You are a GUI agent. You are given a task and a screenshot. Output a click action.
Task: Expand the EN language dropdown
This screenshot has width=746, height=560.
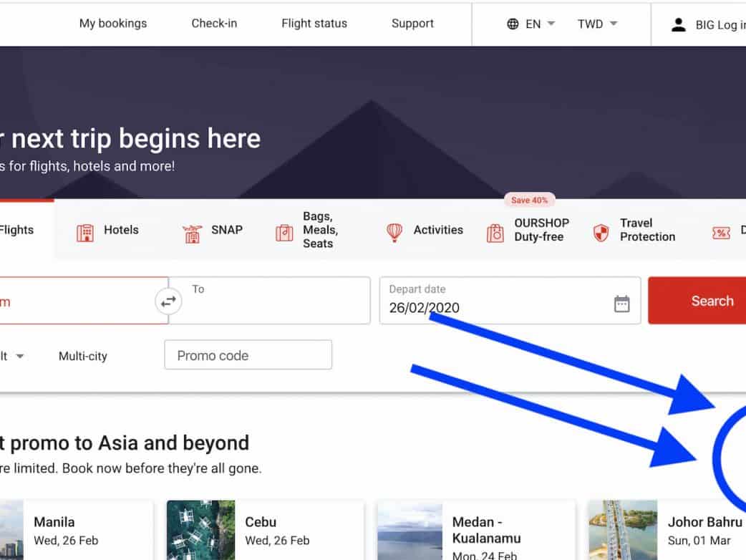click(x=551, y=24)
